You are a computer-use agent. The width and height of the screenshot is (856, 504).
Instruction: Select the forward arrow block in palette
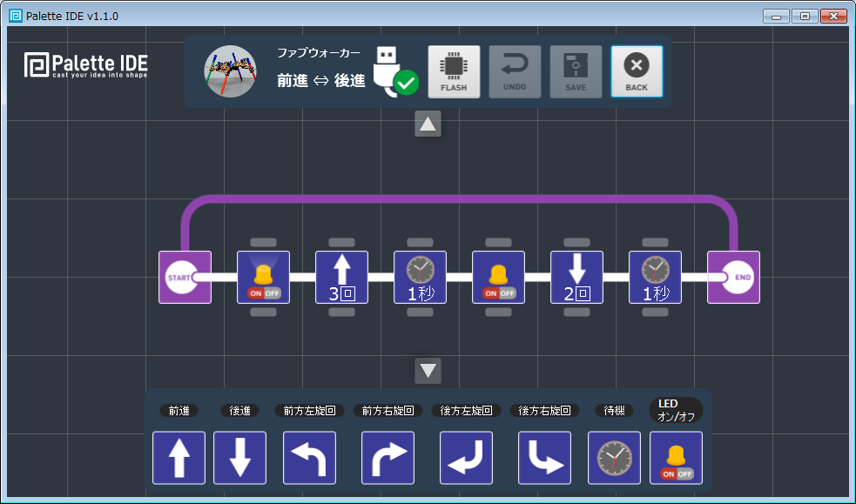click(x=179, y=458)
